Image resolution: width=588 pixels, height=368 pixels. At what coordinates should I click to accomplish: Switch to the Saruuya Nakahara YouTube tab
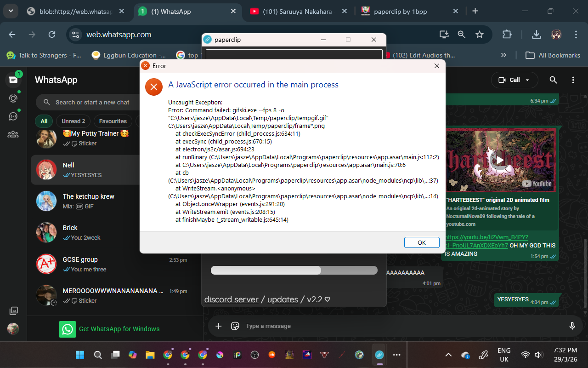pyautogui.click(x=299, y=11)
